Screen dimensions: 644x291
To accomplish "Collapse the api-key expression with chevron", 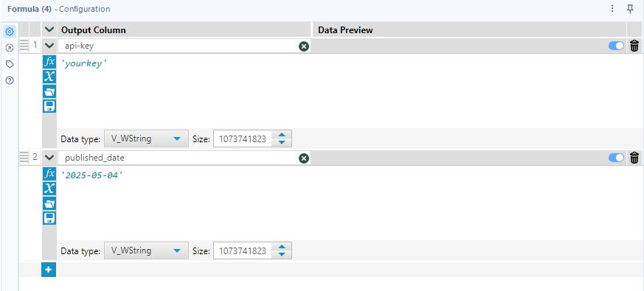I will tap(49, 46).
